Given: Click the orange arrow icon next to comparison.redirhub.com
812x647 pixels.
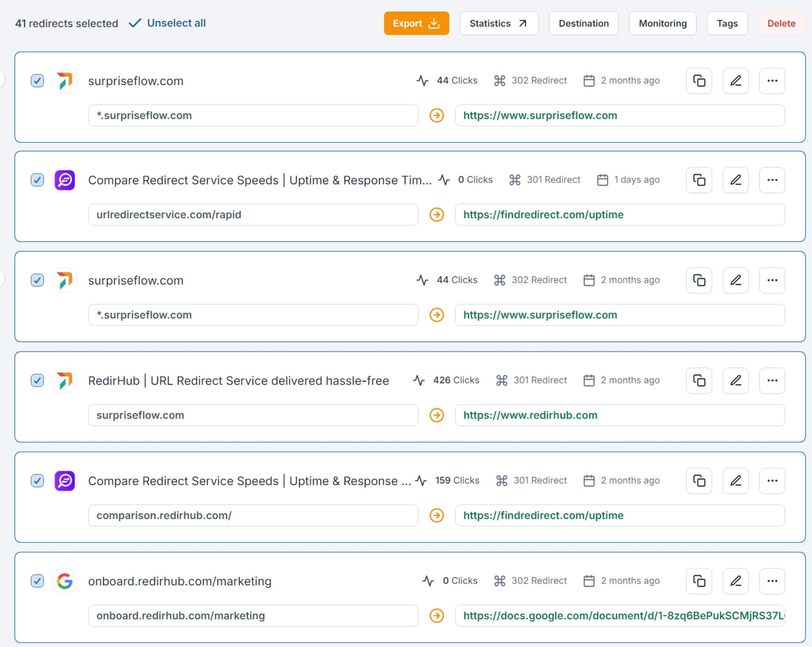Looking at the screenshot, I should click(437, 515).
